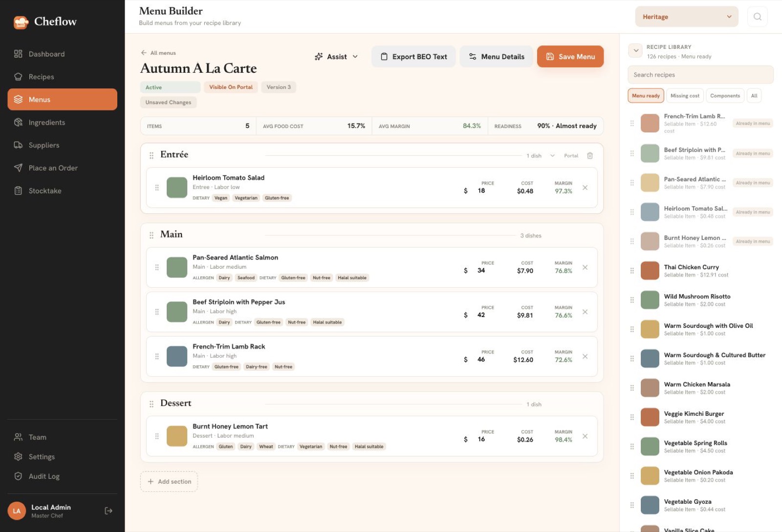
Task: Remove Burnt Honey Lemon Tart dish
Action: (x=585, y=436)
